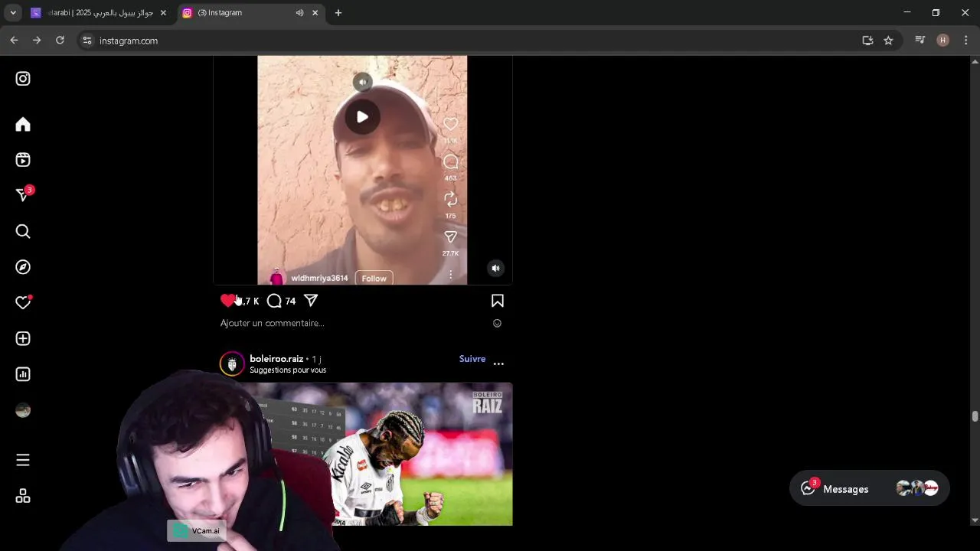The width and height of the screenshot is (980, 551).
Task: Click wldhmriya3614 username in video
Action: (319, 278)
